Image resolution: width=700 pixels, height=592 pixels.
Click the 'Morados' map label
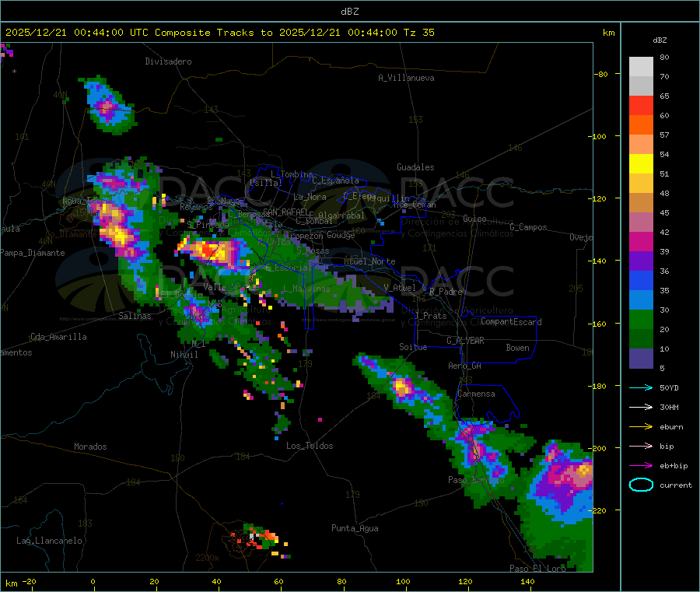pyautogui.click(x=90, y=447)
